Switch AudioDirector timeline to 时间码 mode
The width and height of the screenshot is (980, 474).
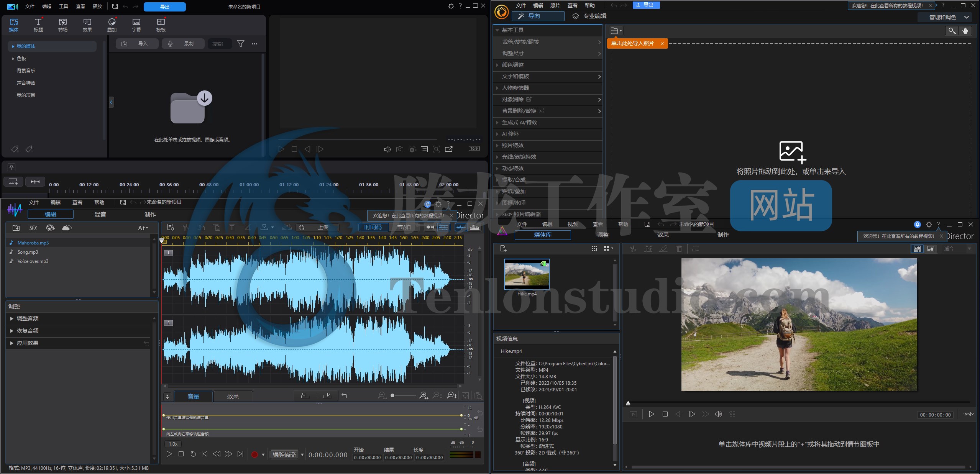tap(373, 227)
